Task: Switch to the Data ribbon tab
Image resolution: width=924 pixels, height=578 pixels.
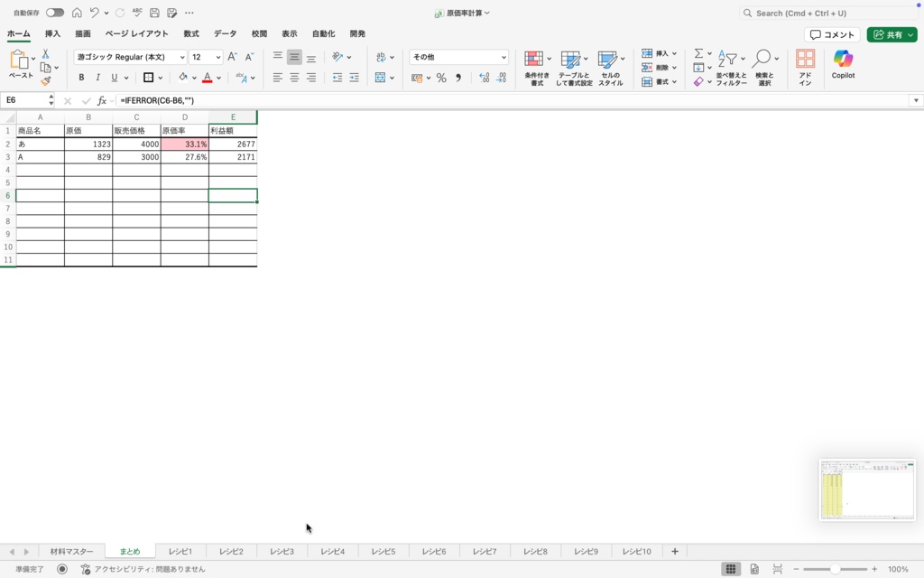Action: (x=225, y=33)
